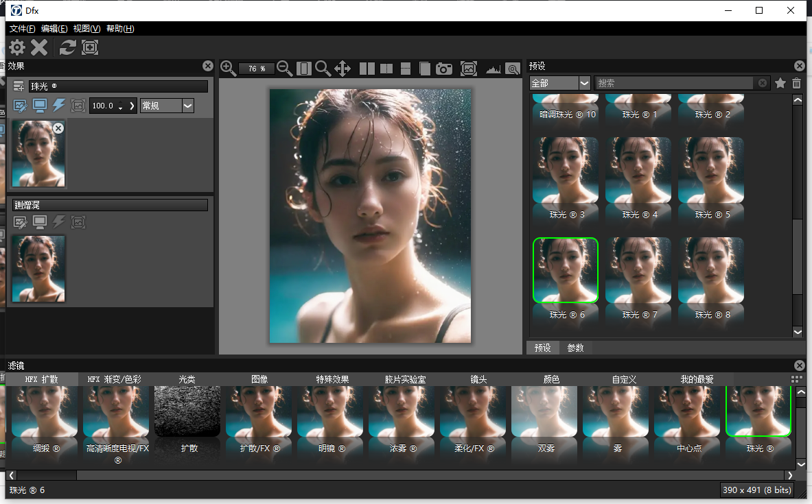Viewport: 812px width, 504px height.
Task: Enable side-by-side comparison view
Action: (367, 69)
